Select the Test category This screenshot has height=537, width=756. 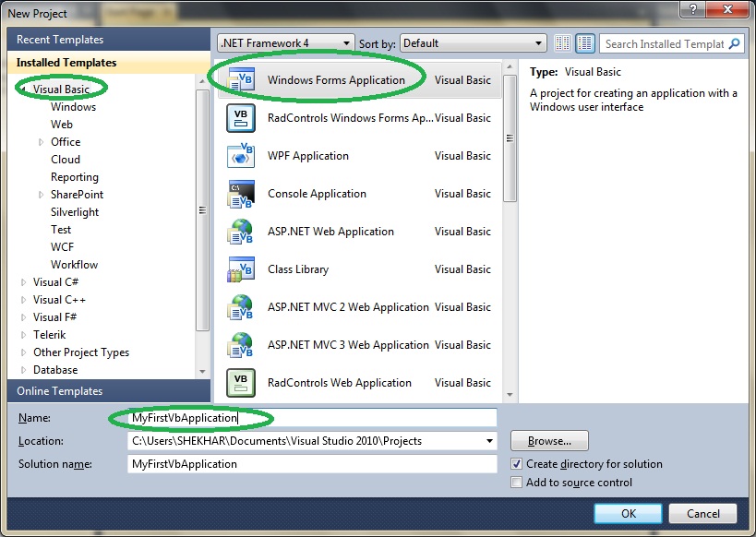pyautogui.click(x=61, y=230)
